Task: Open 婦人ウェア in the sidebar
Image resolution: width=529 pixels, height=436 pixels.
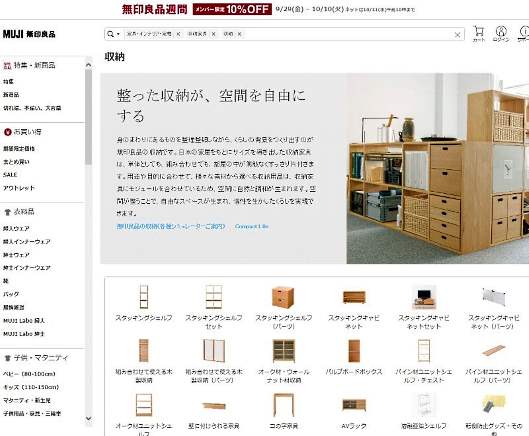Action: (x=16, y=228)
